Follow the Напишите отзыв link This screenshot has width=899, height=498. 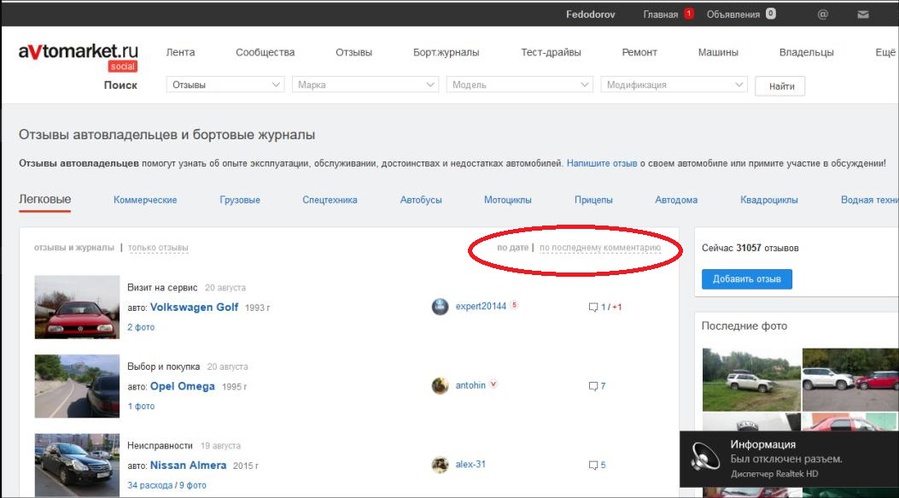(601, 163)
